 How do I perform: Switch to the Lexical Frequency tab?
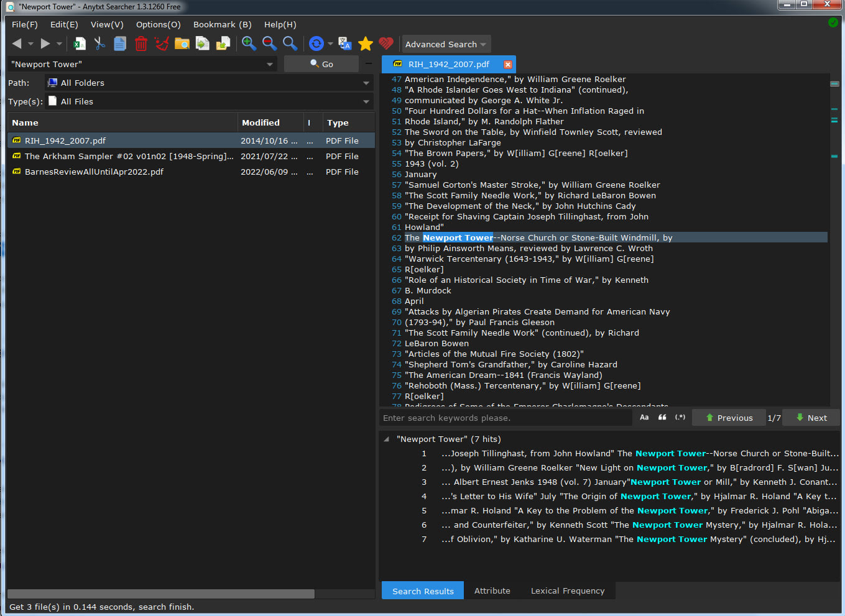point(567,591)
